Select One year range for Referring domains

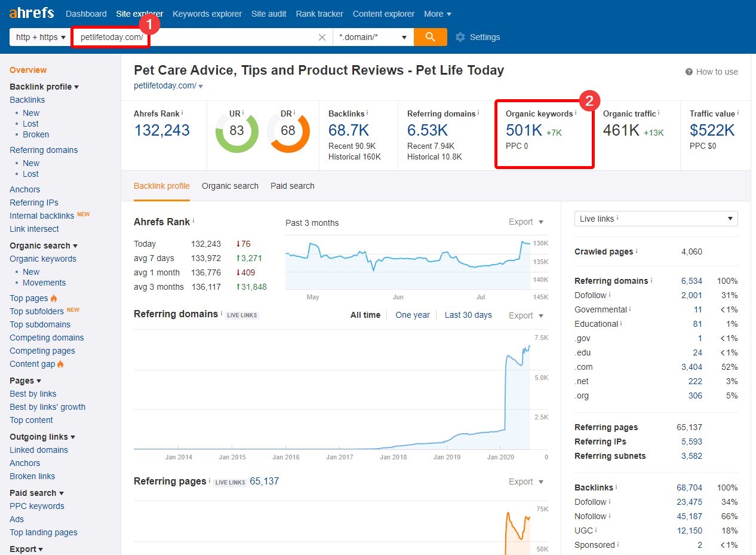[413, 315]
